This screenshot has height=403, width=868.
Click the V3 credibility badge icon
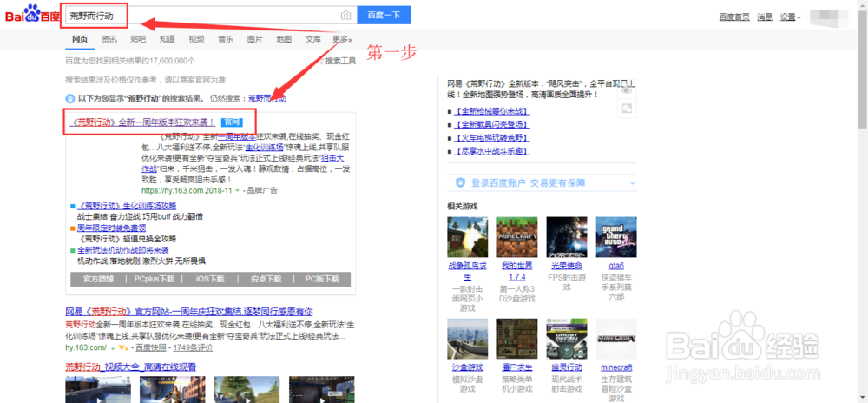(123, 347)
